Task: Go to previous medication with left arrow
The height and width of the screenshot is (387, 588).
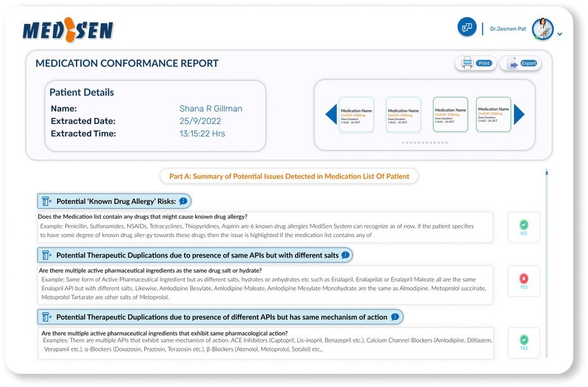Action: (331, 114)
